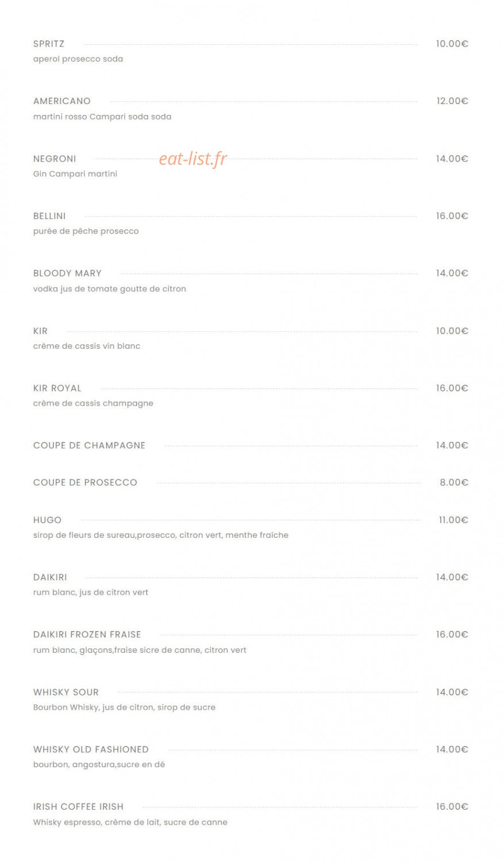
Task: Click WHISKY OLD FASHIONED heading
Action: click(91, 749)
